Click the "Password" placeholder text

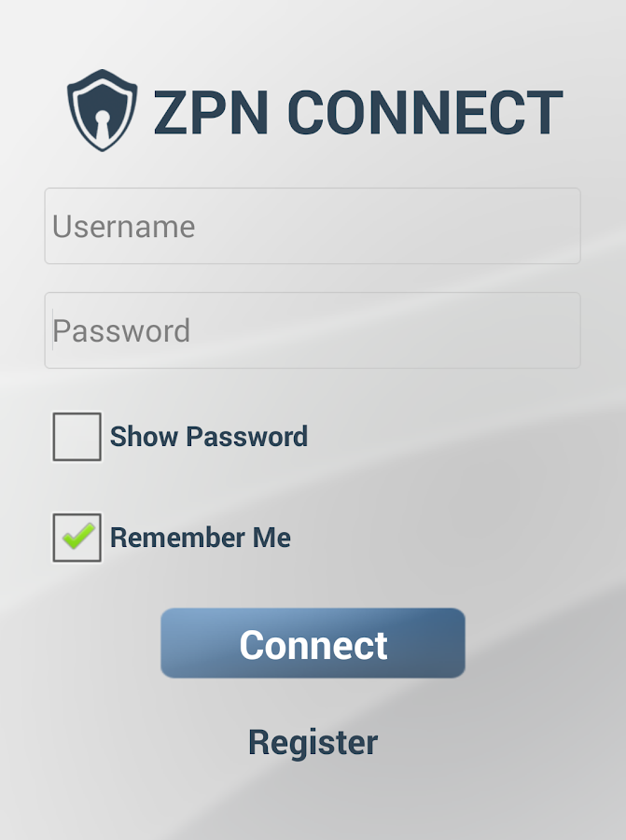pos(121,330)
